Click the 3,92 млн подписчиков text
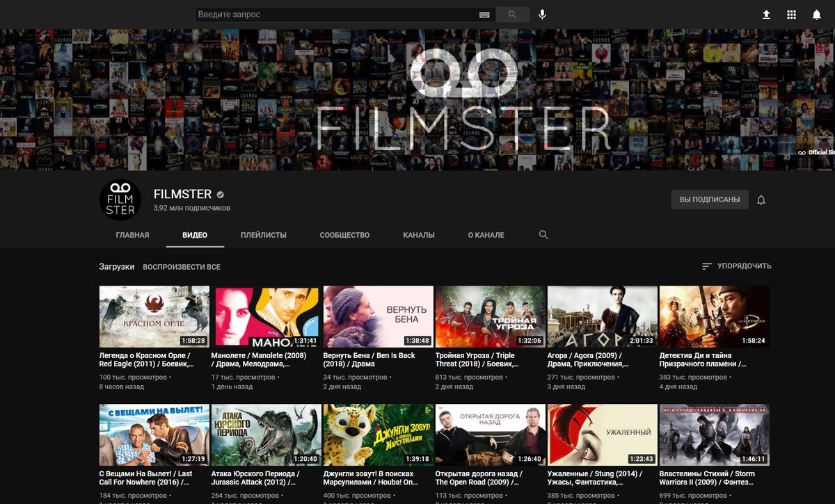 (x=192, y=208)
